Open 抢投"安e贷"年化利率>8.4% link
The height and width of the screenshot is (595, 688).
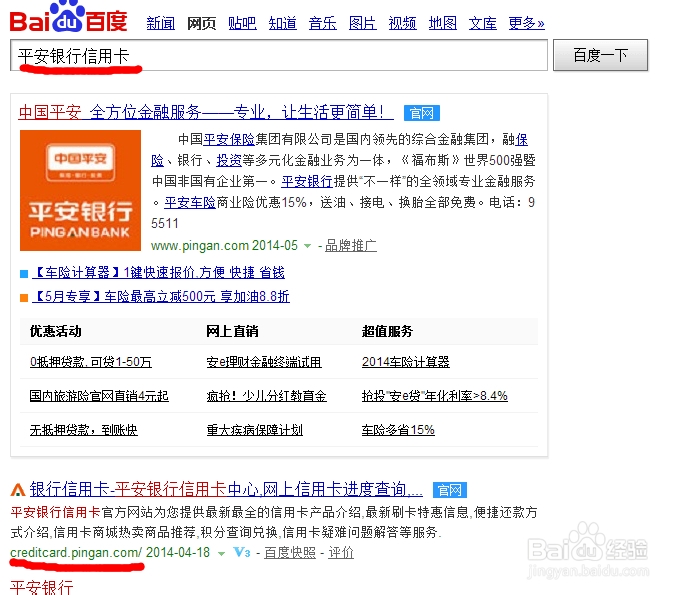[435, 396]
